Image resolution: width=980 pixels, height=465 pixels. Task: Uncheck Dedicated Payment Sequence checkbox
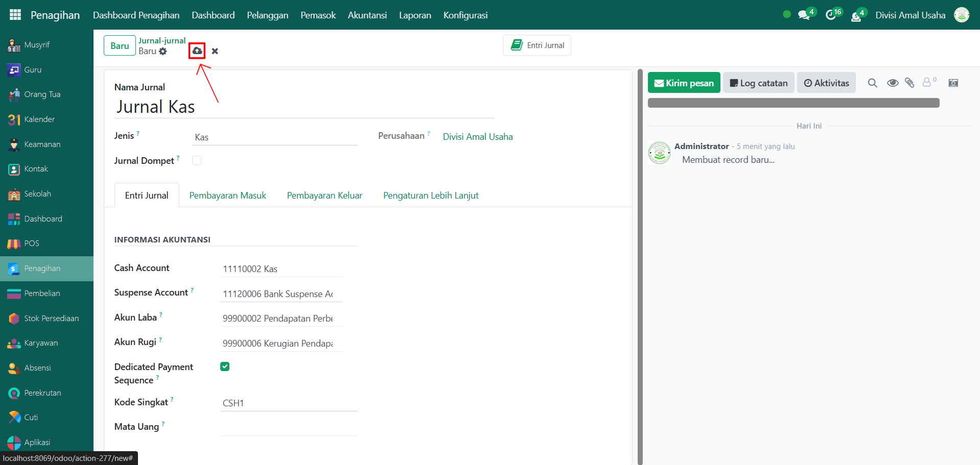225,366
